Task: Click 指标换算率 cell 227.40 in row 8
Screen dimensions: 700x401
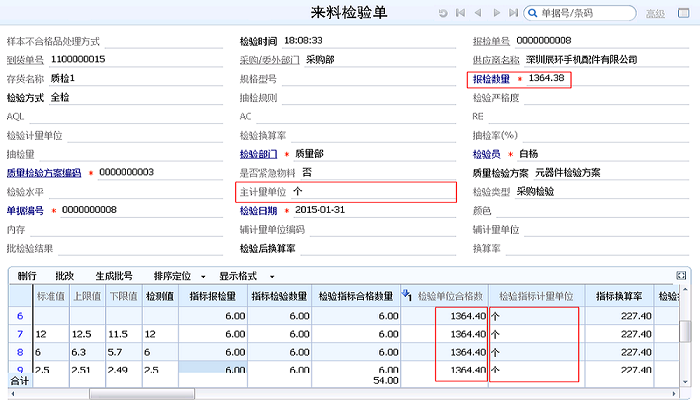Action: pos(619,352)
